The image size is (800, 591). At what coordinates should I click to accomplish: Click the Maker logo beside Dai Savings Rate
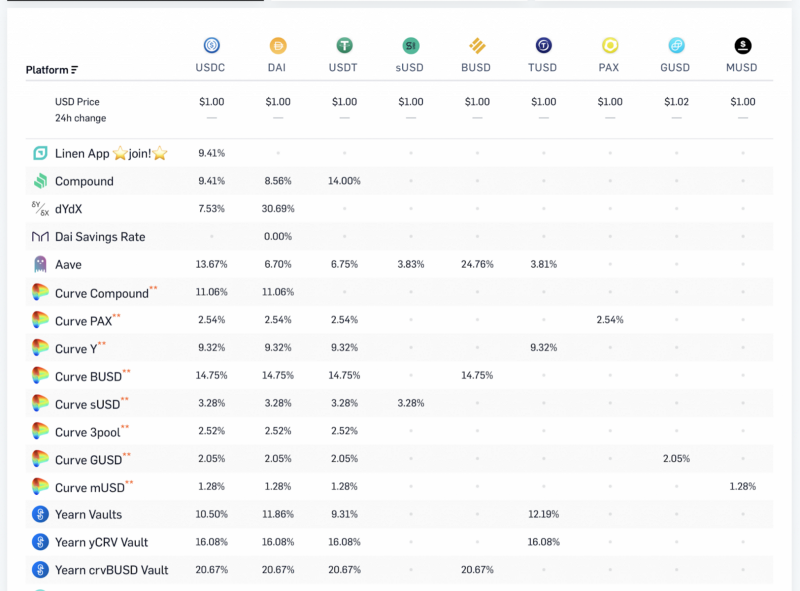pyautogui.click(x=40, y=236)
